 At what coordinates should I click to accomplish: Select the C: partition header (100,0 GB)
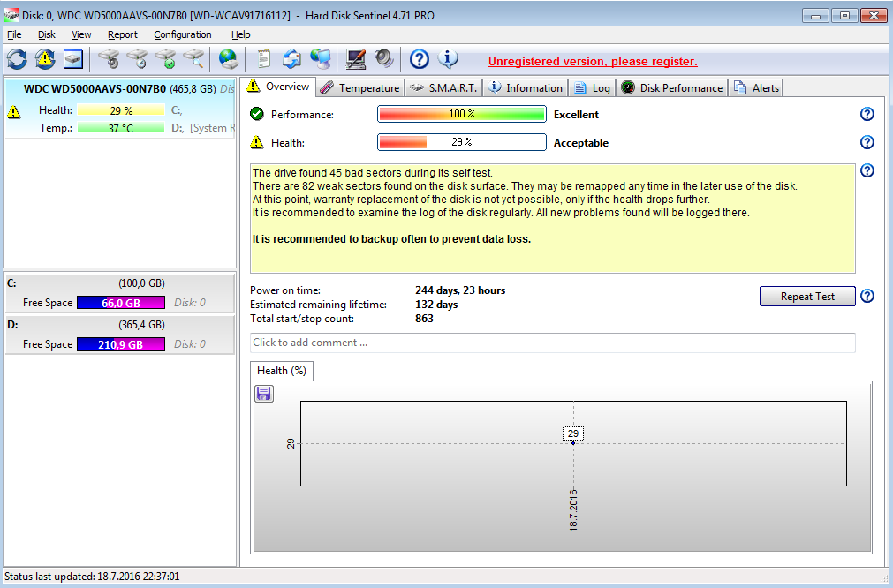(119, 283)
